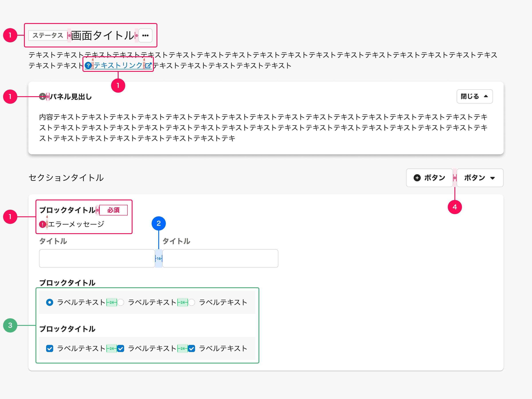The width and height of the screenshot is (532, 399).
Task: Click the blue annotation marker 2
Action: 158,223
